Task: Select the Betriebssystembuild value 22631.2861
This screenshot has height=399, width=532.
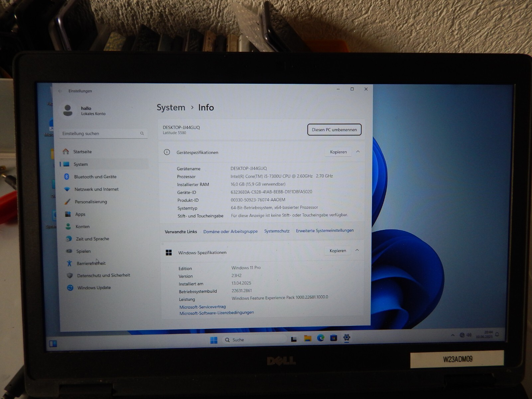Action: (x=242, y=291)
